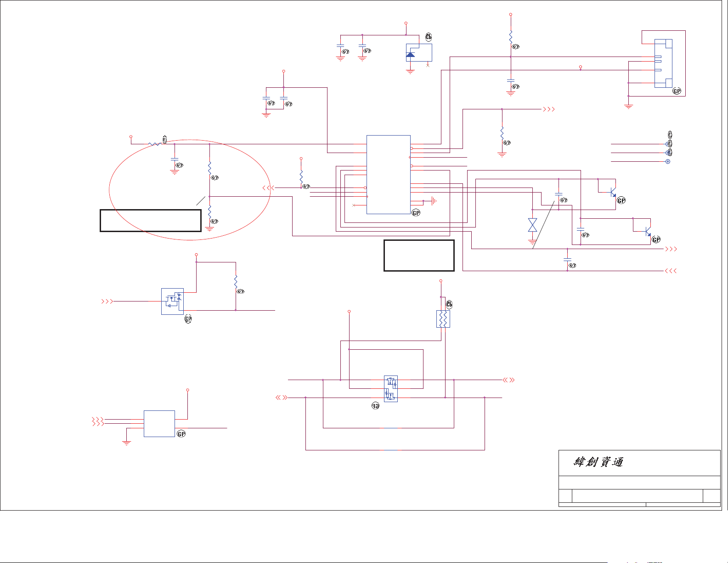
Task: Click the 緯創資通 company name in title block
Action: coord(598,462)
